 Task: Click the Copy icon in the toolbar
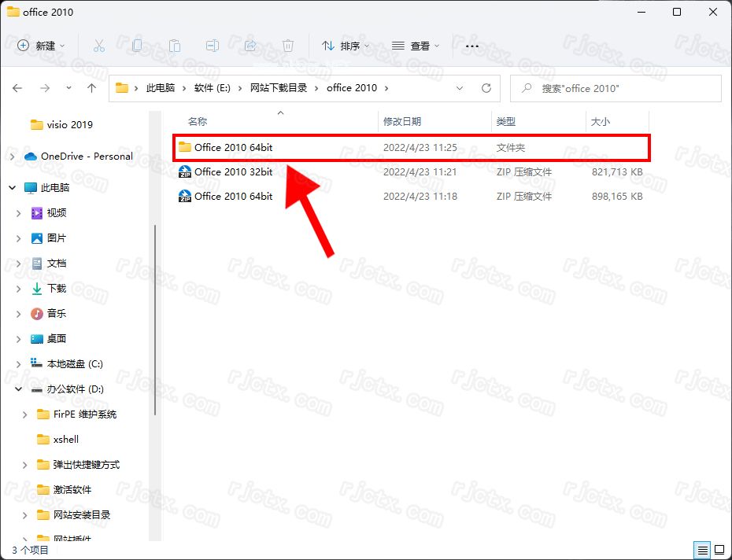(x=137, y=46)
